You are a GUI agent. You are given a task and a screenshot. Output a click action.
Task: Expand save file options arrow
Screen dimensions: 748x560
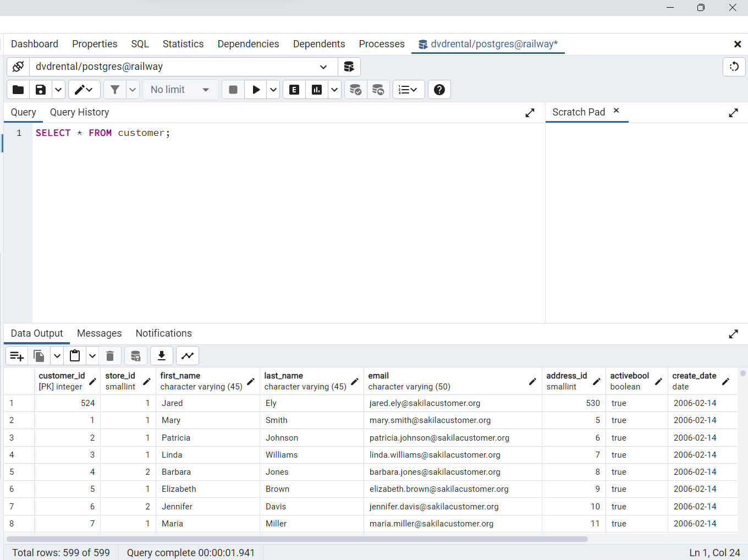(58, 90)
